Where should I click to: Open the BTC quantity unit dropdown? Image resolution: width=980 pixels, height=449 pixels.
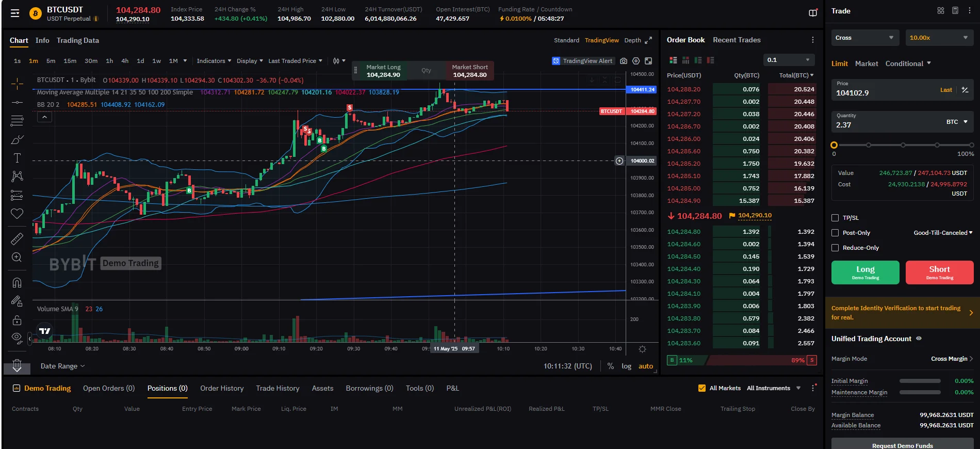[957, 122]
